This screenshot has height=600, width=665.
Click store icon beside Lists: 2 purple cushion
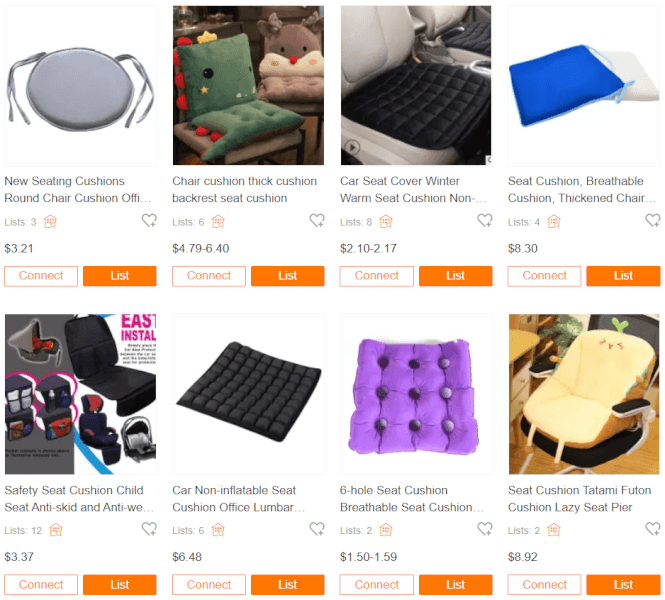tap(386, 530)
